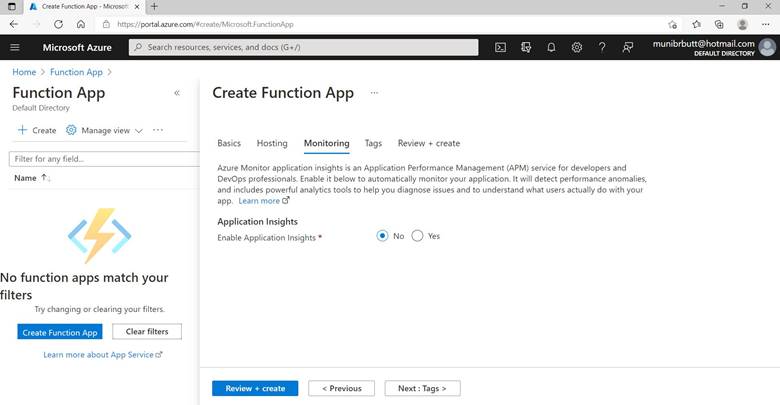Open Cloud Shell from the top bar

[x=500, y=47]
